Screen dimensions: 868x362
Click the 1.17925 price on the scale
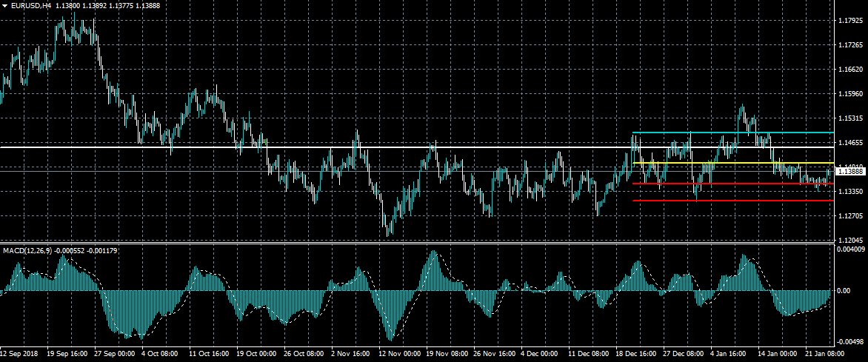coord(849,21)
